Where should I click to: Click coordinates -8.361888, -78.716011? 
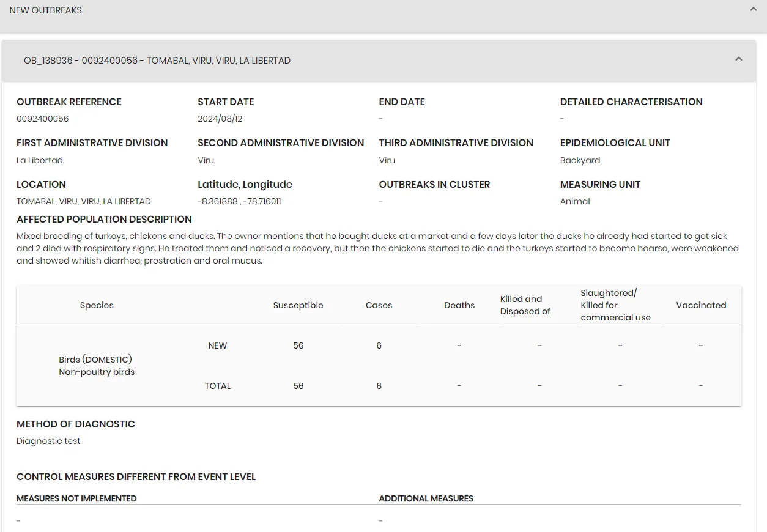point(239,201)
